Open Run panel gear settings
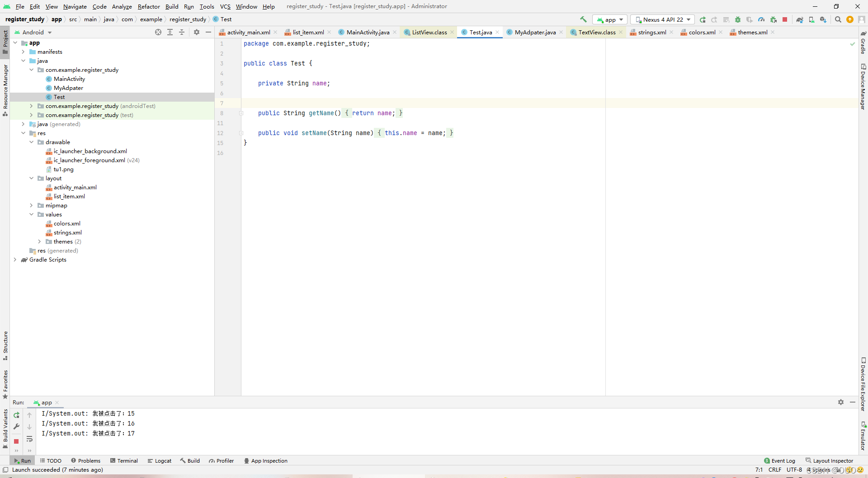This screenshot has height=478, width=868. (x=841, y=402)
